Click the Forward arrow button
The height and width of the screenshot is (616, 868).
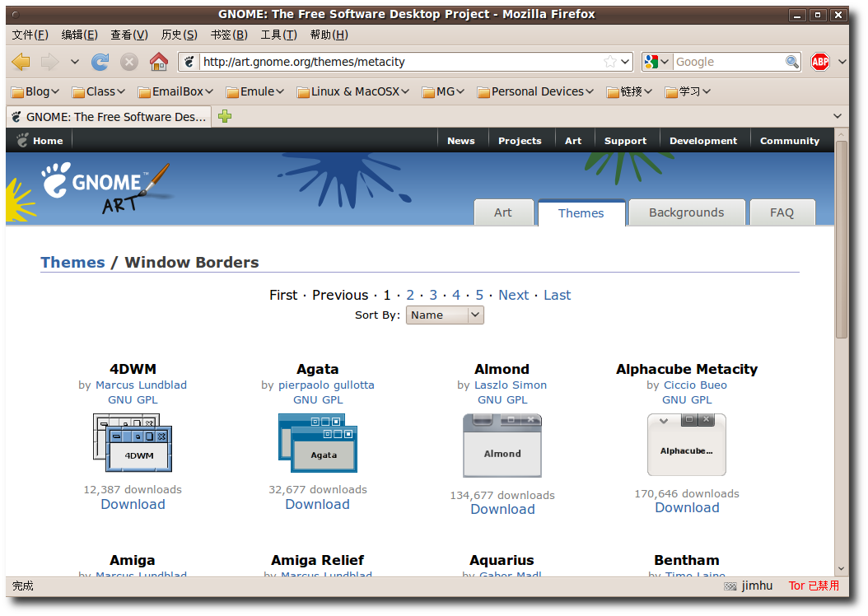pos(49,62)
